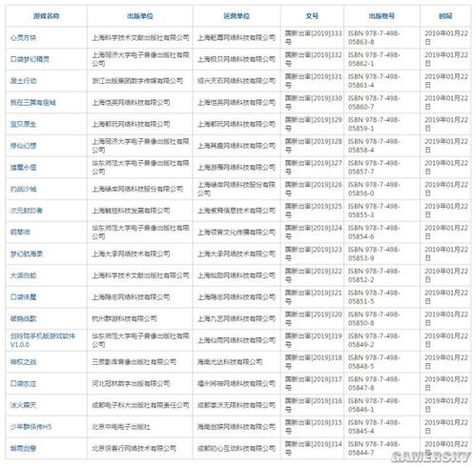Click approval number 国新出审[2019]319号
The width and height of the screenshot is (476, 467).
tap(314, 340)
